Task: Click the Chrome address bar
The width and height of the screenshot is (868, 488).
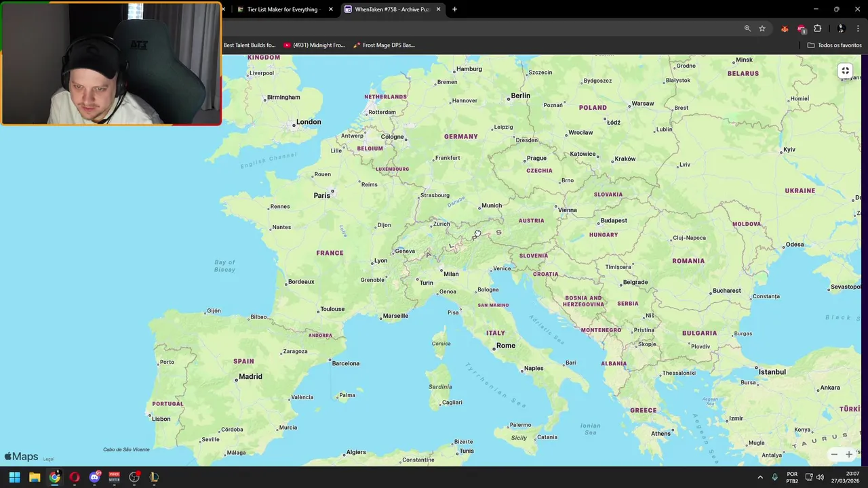Action: [481, 28]
